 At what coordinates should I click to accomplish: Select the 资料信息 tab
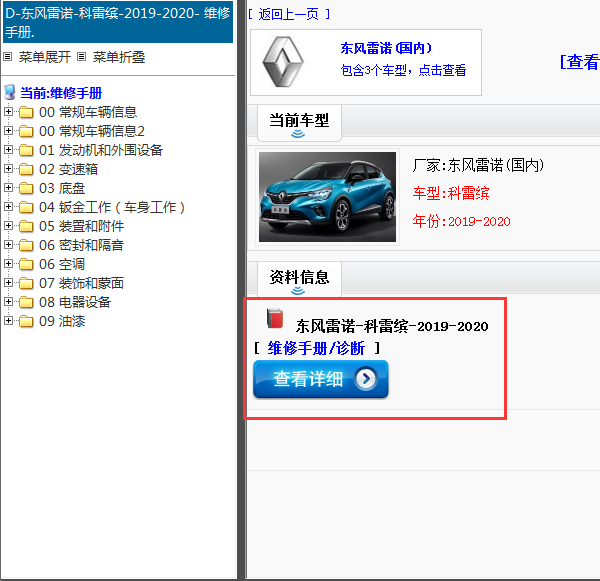[x=299, y=280]
